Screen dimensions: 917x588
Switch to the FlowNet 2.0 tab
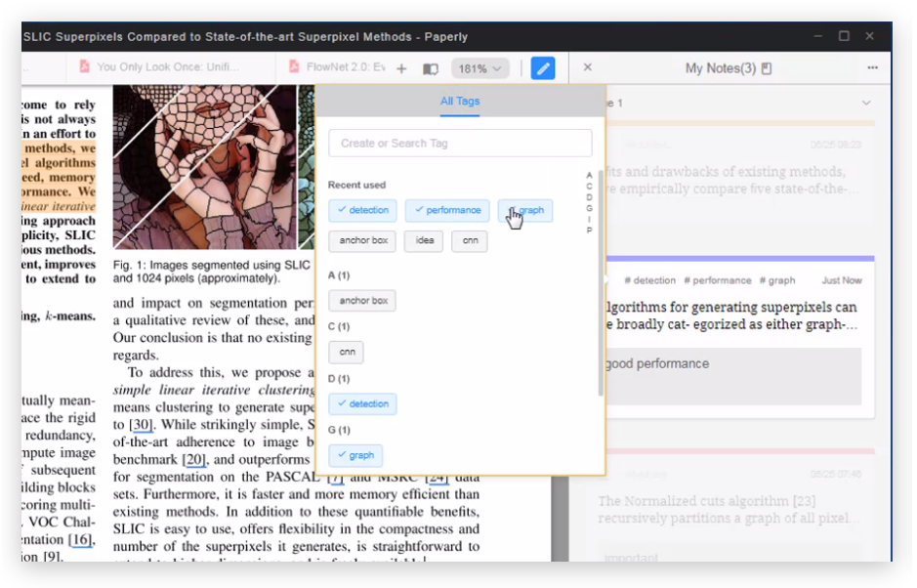(337, 66)
